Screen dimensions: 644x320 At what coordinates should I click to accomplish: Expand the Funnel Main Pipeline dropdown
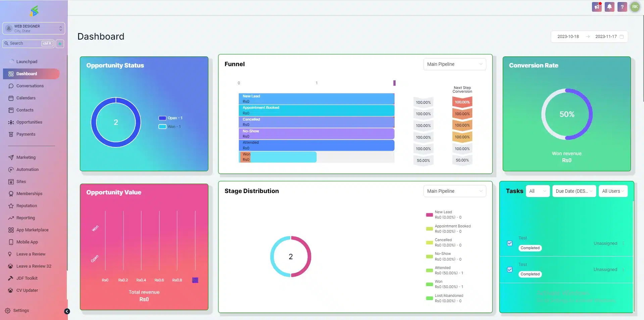coord(454,64)
